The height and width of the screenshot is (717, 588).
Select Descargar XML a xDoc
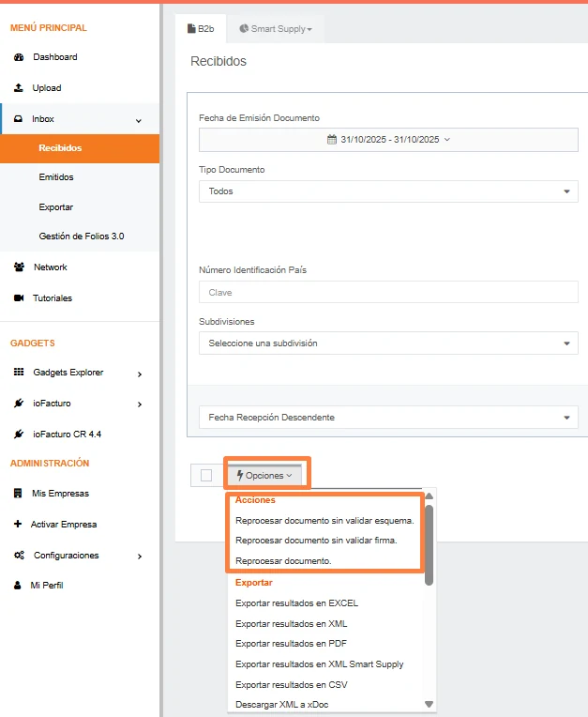pos(282,705)
